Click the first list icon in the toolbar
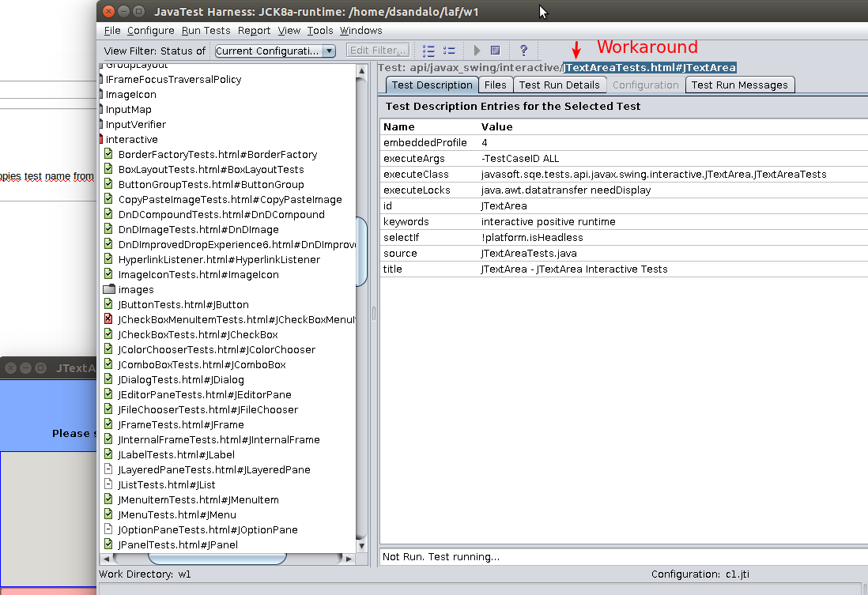 coord(428,51)
